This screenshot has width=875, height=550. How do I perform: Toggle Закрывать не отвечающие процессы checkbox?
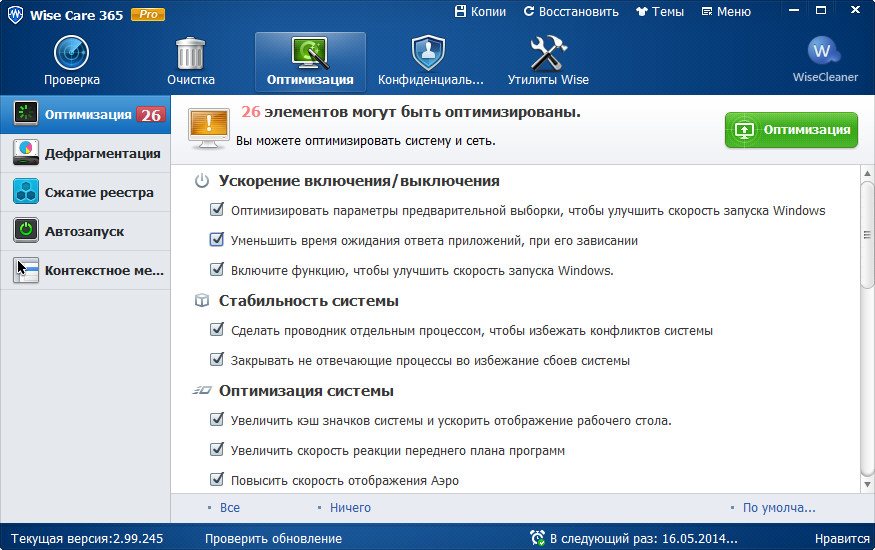(217, 360)
